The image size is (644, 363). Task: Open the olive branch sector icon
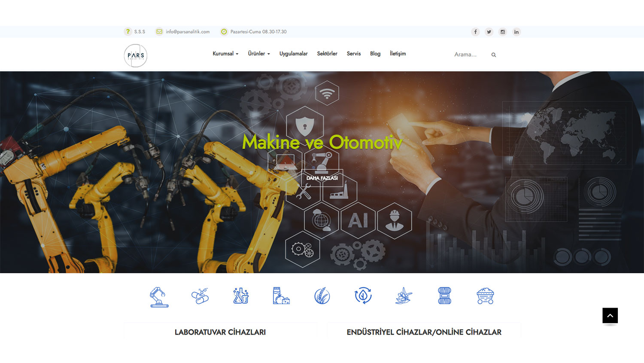point(404,296)
